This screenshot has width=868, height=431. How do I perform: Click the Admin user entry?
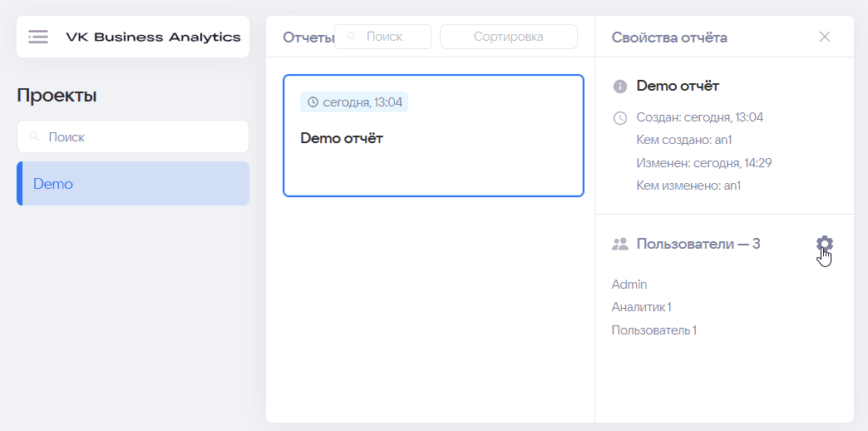click(629, 285)
